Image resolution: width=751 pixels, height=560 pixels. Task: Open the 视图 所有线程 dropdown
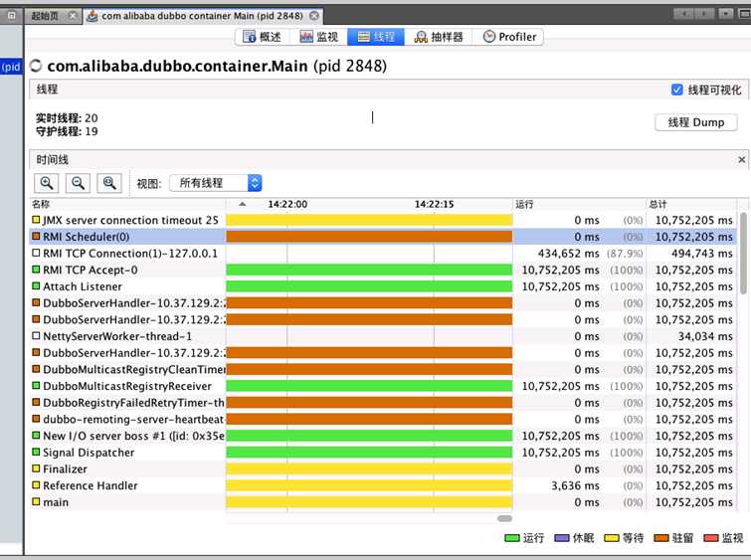click(x=216, y=183)
